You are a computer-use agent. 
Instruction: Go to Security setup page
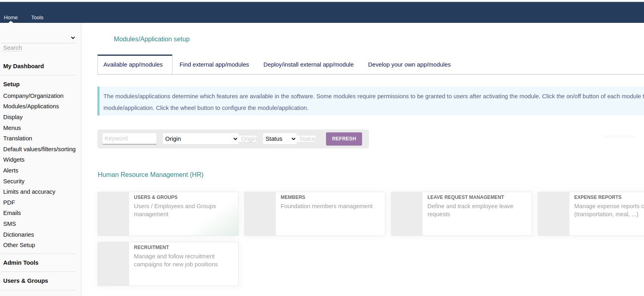(14, 181)
